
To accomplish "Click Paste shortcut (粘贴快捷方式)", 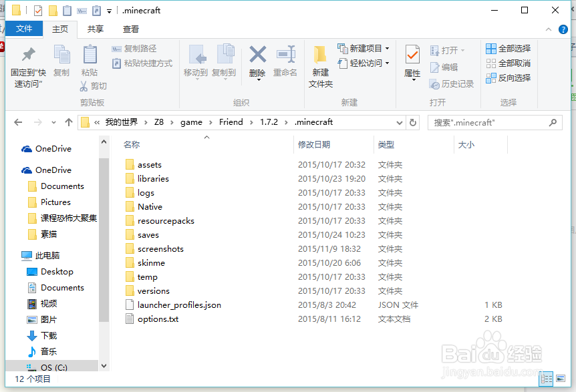I will pos(142,63).
